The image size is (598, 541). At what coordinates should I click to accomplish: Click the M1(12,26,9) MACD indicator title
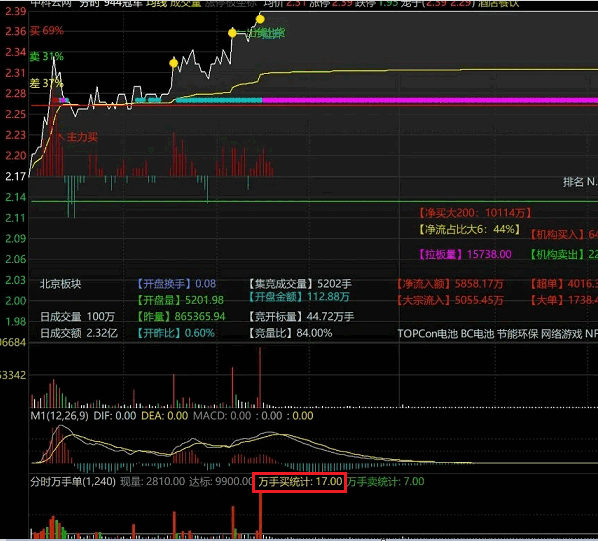click(x=59, y=416)
